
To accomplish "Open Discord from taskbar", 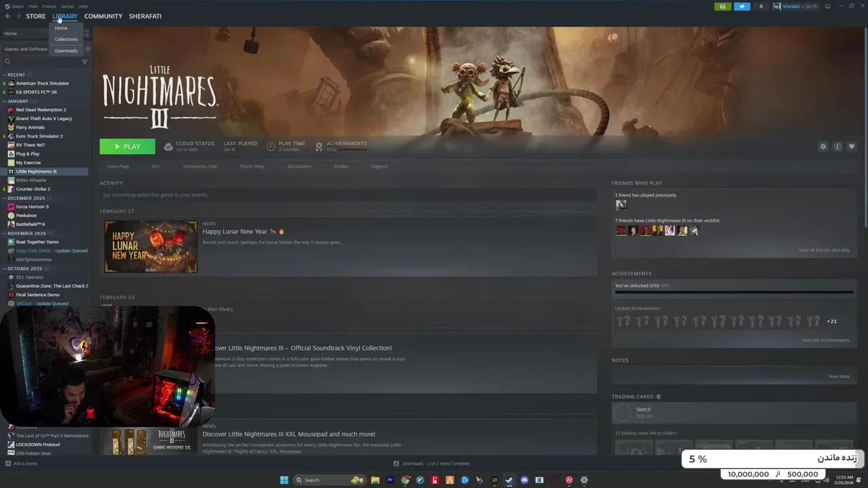I will coord(524,480).
